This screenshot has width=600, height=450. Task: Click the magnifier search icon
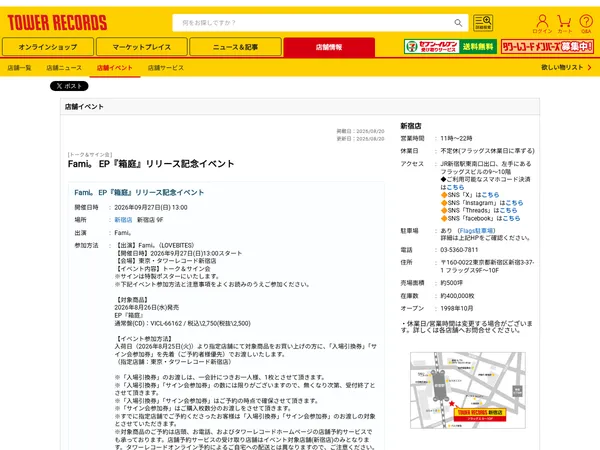(x=458, y=23)
